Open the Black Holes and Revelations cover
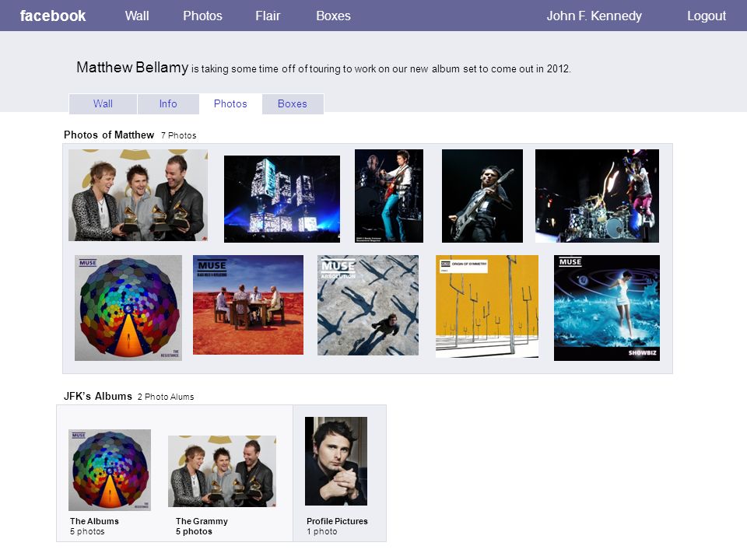 tap(248, 305)
